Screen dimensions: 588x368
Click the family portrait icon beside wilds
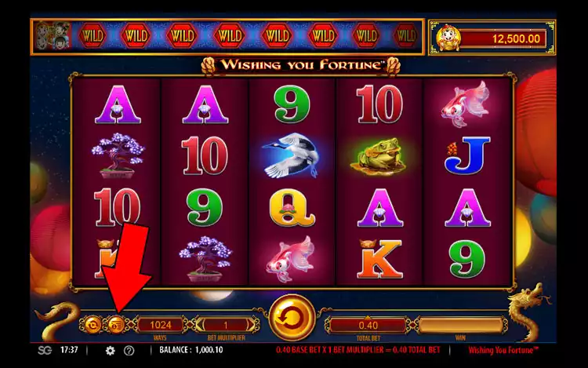pyautogui.click(x=53, y=36)
